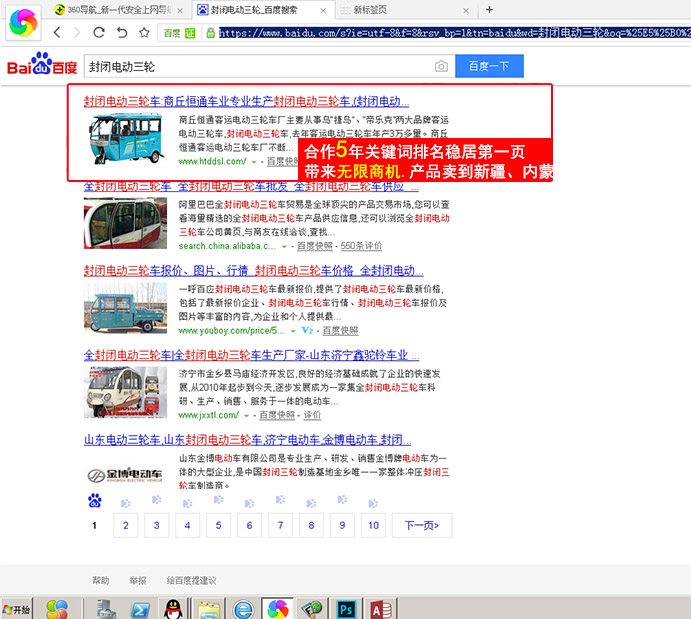
Task: Expand dropdown arrow beside www.htddsl.com
Action: coord(254,162)
